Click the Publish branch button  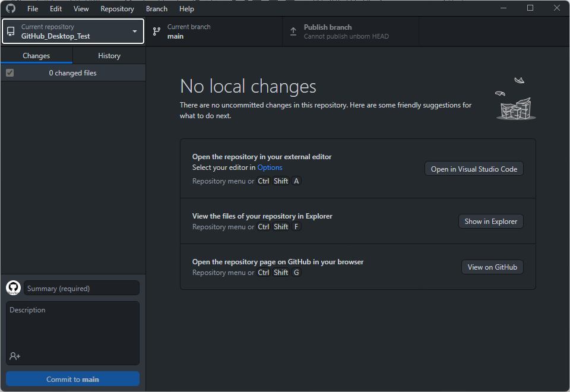point(350,31)
